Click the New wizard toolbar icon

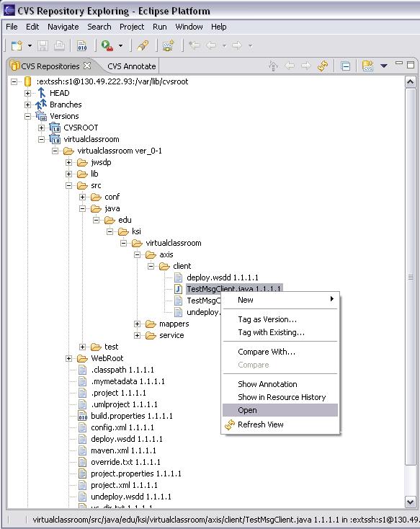pos(17,45)
